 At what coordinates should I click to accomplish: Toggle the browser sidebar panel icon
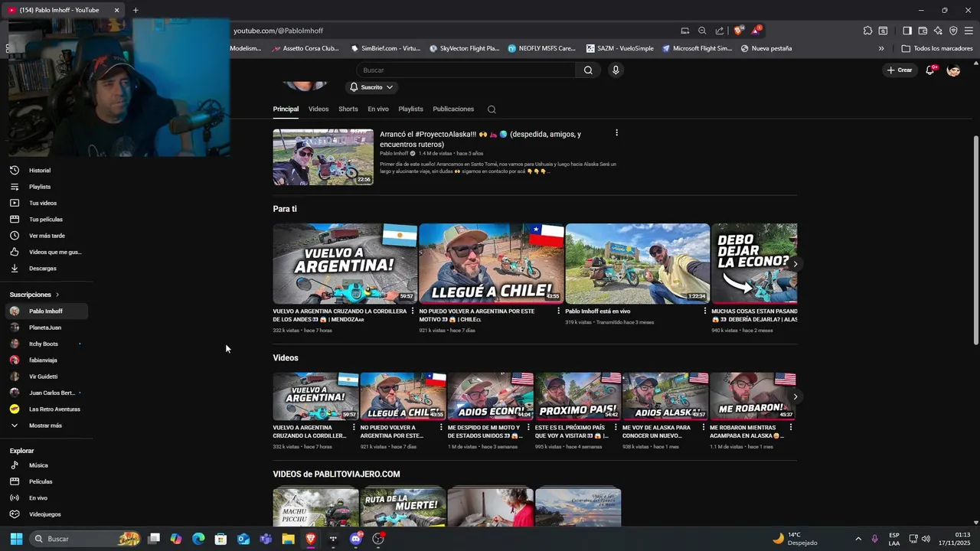coord(907,31)
